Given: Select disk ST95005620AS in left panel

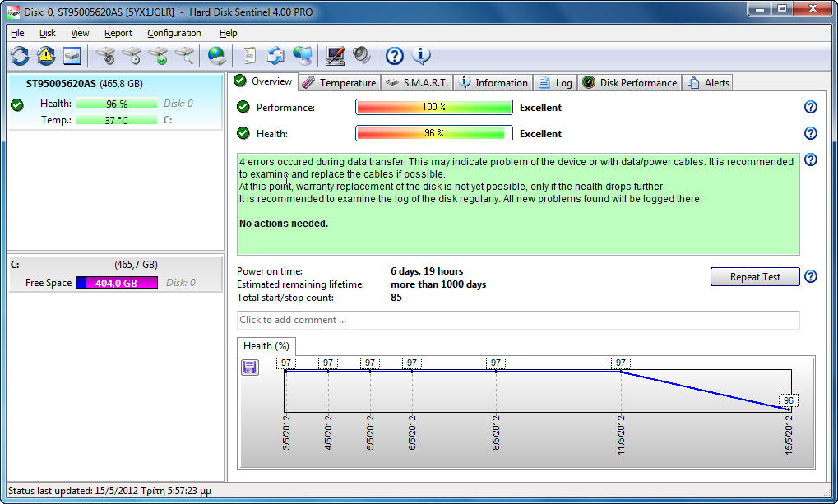Looking at the screenshot, I should [115, 102].
